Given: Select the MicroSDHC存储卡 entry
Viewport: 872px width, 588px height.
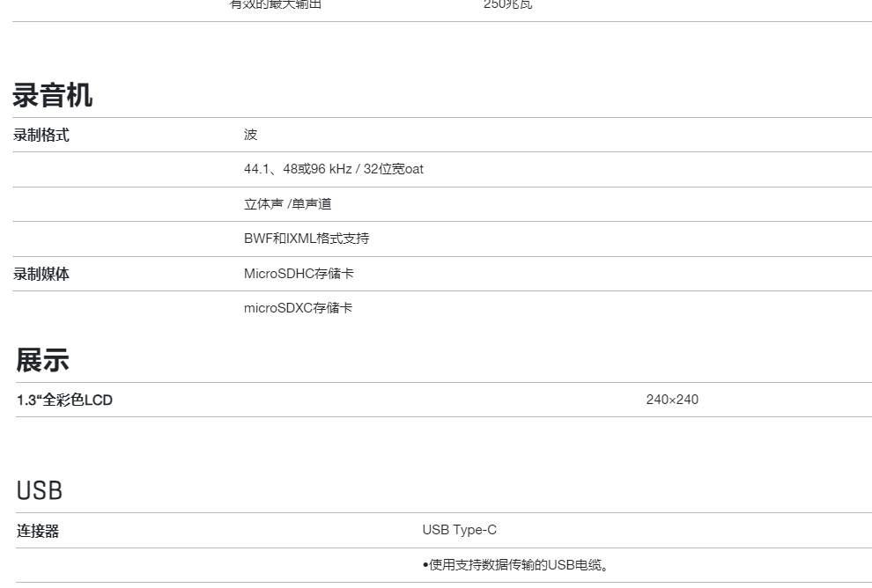Looking at the screenshot, I should [299, 274].
